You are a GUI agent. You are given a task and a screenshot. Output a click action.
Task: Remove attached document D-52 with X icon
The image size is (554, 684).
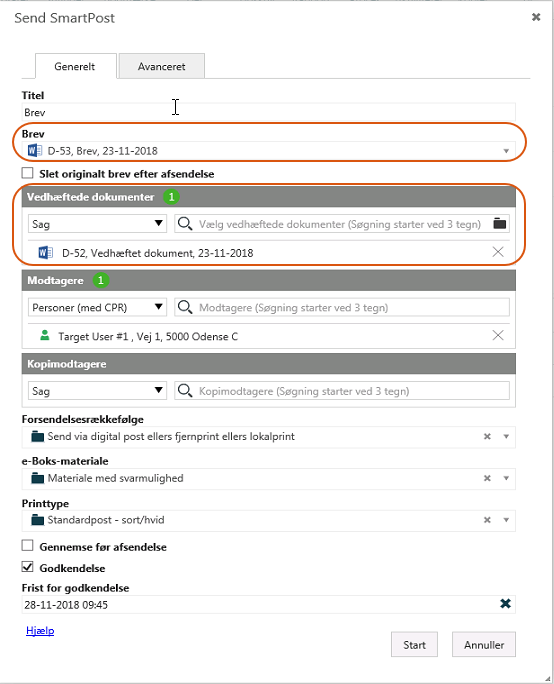click(x=498, y=252)
